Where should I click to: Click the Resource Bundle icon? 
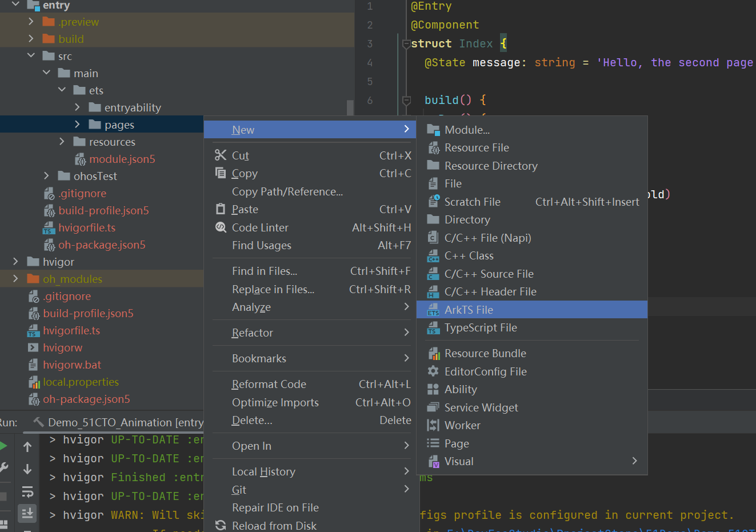pyautogui.click(x=434, y=353)
